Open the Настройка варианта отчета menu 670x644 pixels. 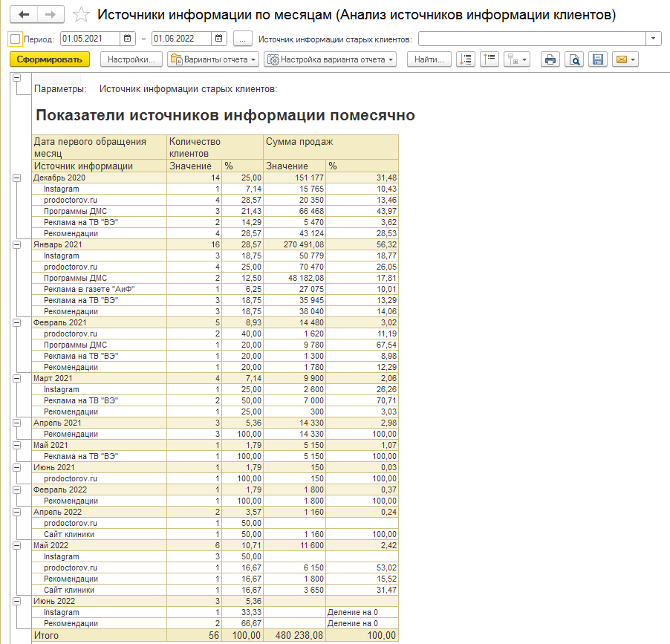[x=330, y=59]
